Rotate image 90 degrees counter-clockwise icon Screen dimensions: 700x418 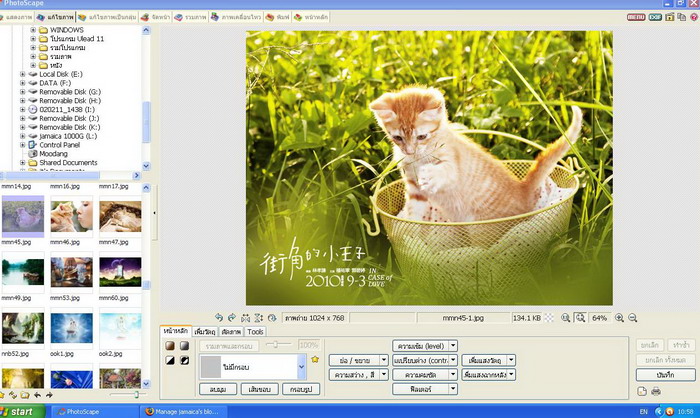click(218, 318)
